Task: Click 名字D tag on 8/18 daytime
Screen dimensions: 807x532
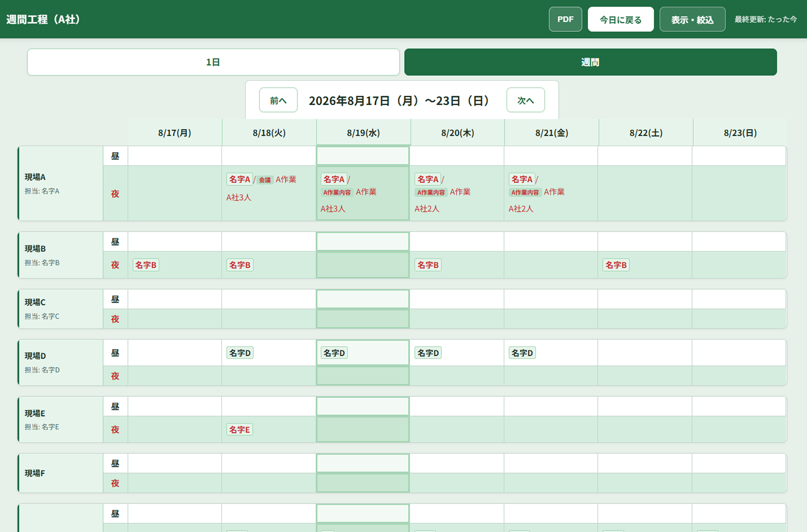Action: point(240,353)
